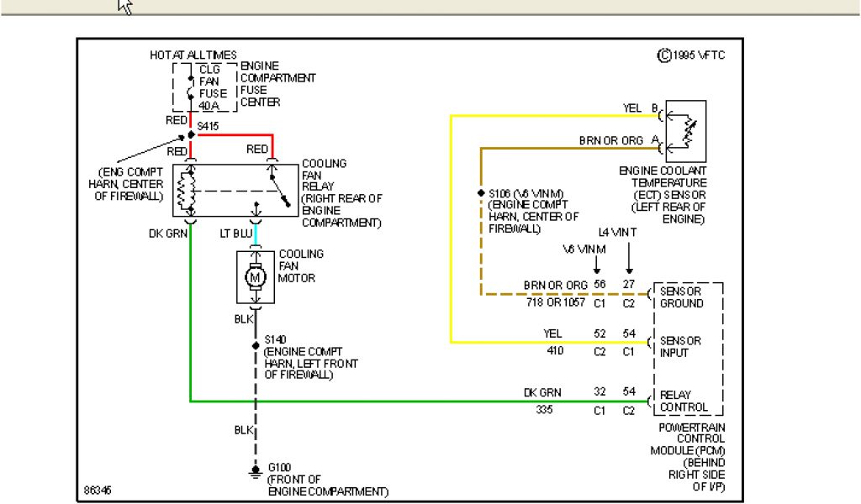Click the SENSOR INPUT terminal label
This screenshot has width=861, height=504.
[x=679, y=347]
